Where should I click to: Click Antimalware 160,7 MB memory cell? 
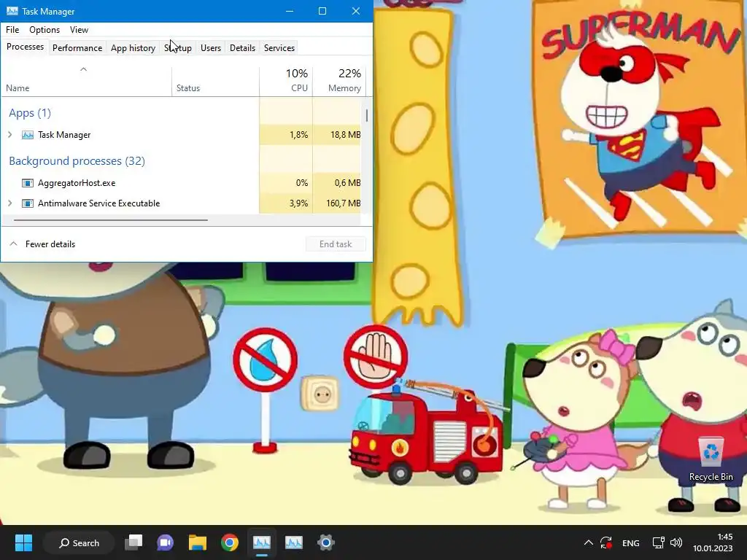pos(337,203)
